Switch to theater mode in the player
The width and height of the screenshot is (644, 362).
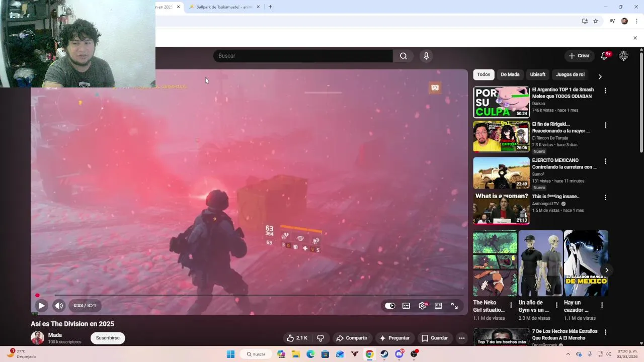pos(438,306)
